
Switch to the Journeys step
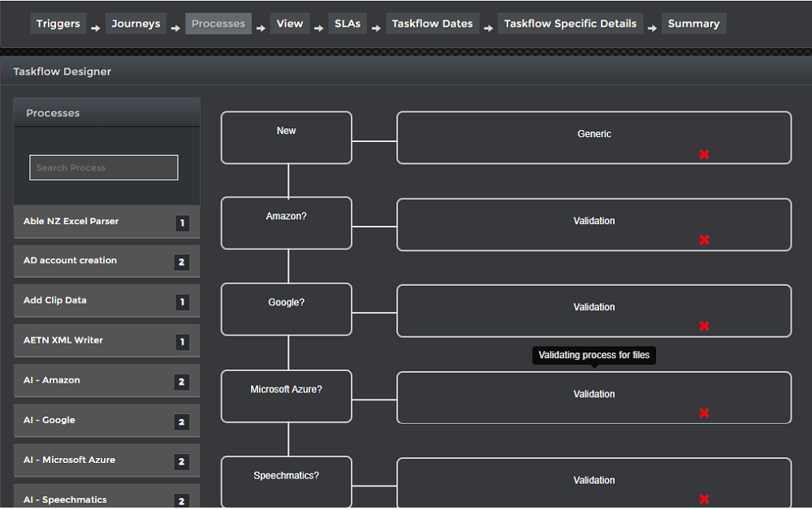click(136, 24)
